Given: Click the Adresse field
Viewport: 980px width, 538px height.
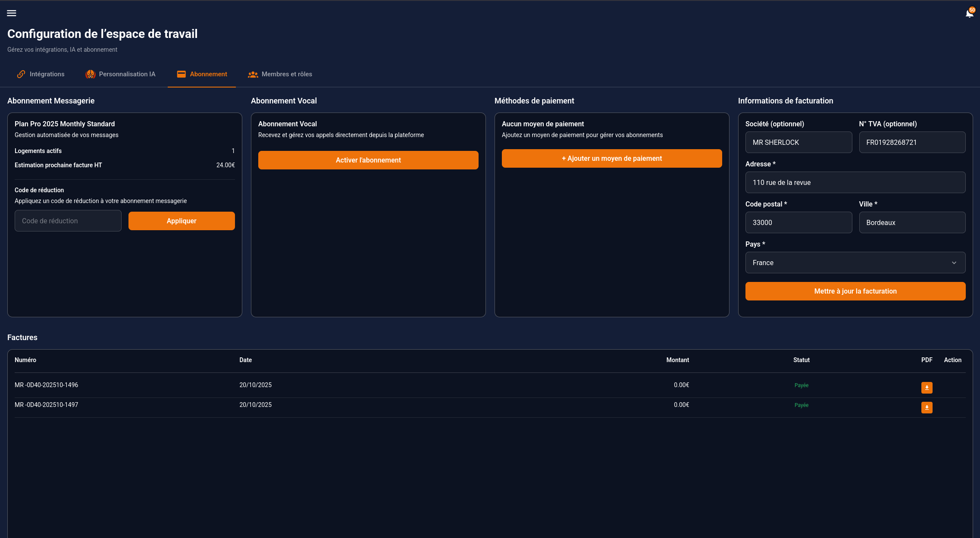Looking at the screenshot, I should [855, 182].
